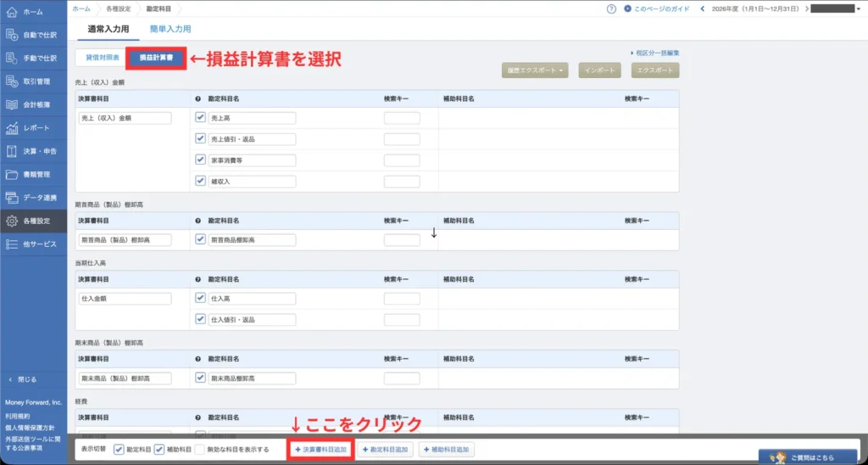Click the 決算・申告 sidebar icon
The image size is (868, 465).
coord(12,151)
